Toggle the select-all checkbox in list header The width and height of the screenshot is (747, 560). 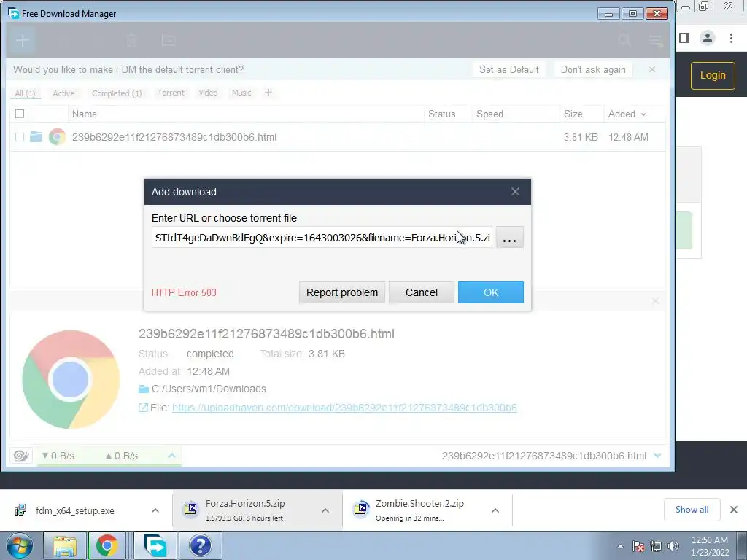pyautogui.click(x=20, y=114)
